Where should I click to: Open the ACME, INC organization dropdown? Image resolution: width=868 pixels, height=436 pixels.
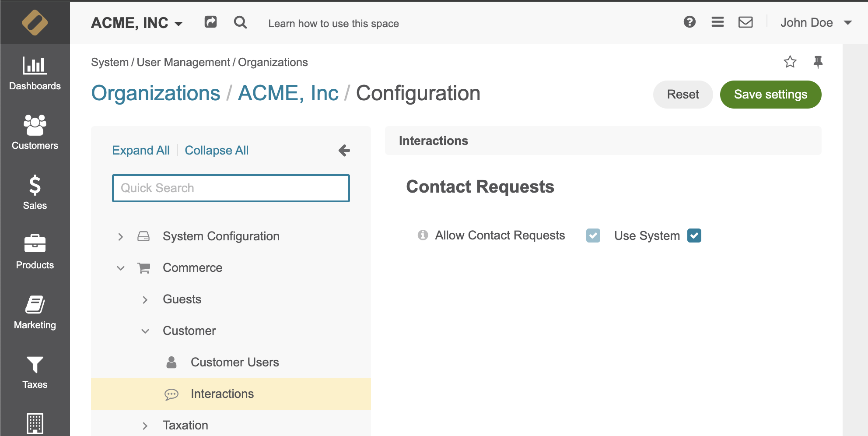click(137, 23)
